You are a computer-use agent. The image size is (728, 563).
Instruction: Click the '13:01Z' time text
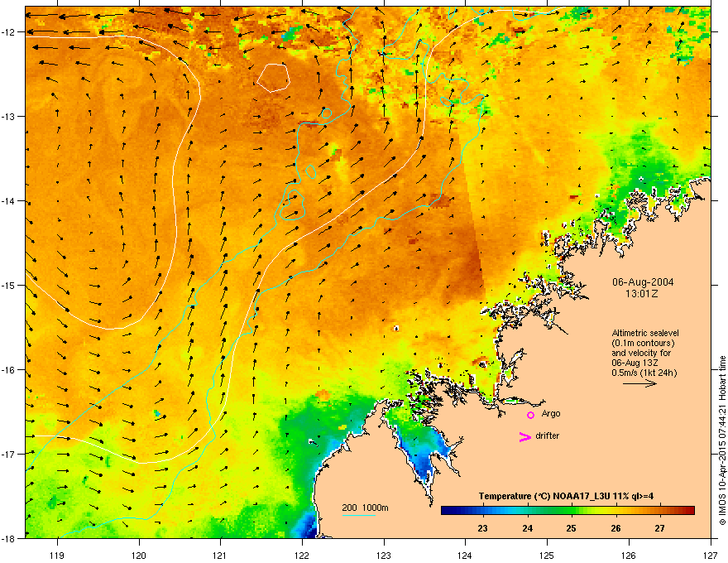click(x=642, y=294)
